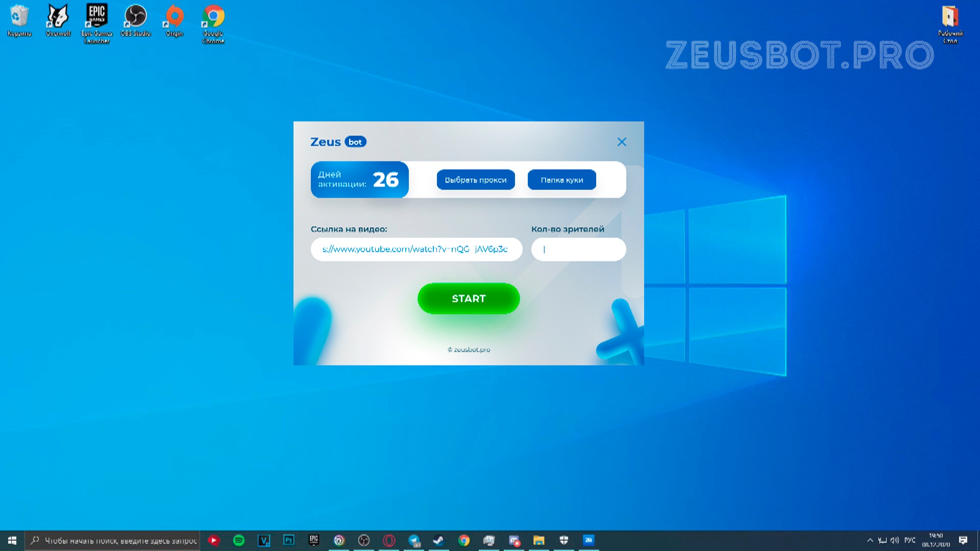Open Spotify from the taskbar
Image resolution: width=980 pixels, height=551 pixels.
click(238, 540)
